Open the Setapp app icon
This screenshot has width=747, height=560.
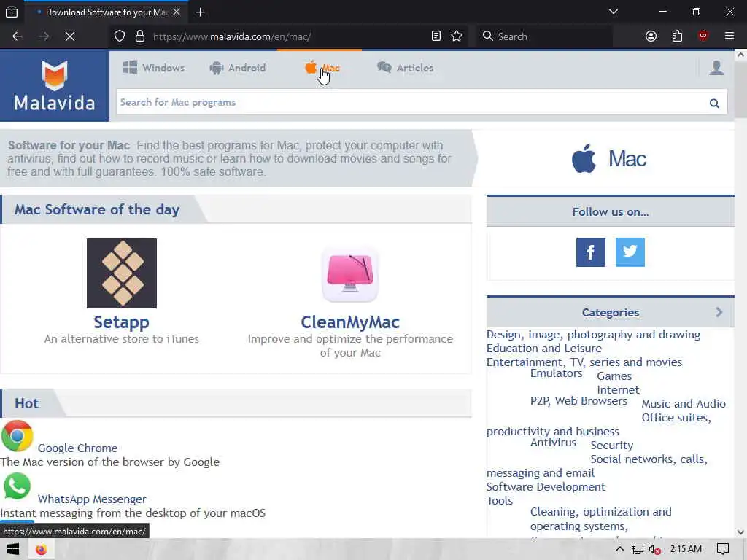point(122,273)
